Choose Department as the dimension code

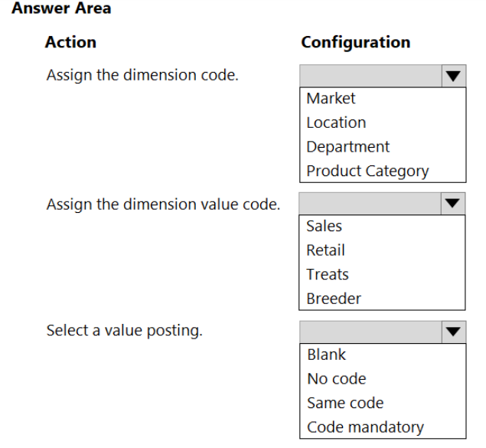tap(347, 146)
